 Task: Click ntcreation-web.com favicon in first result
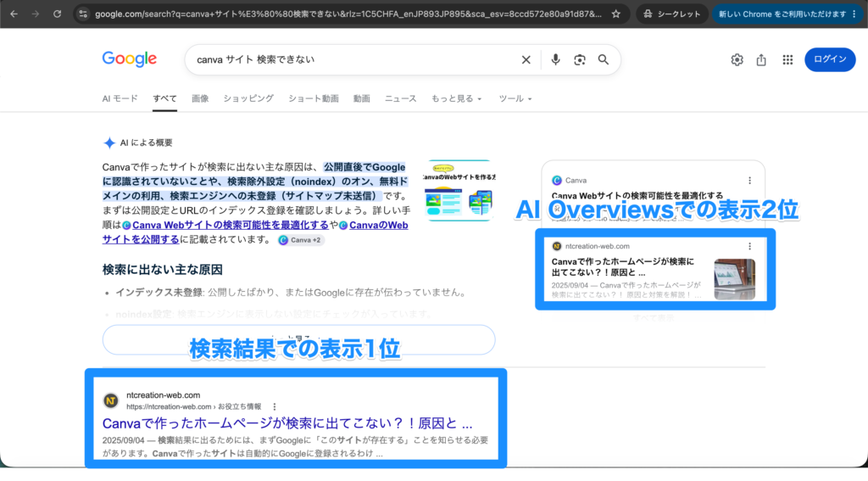click(x=111, y=400)
